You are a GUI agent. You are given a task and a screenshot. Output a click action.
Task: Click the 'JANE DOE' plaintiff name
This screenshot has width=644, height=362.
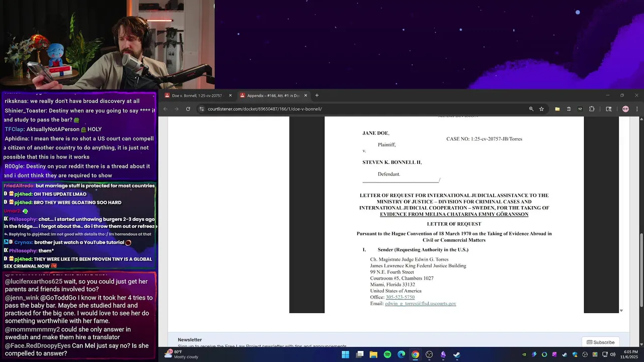tap(375, 133)
